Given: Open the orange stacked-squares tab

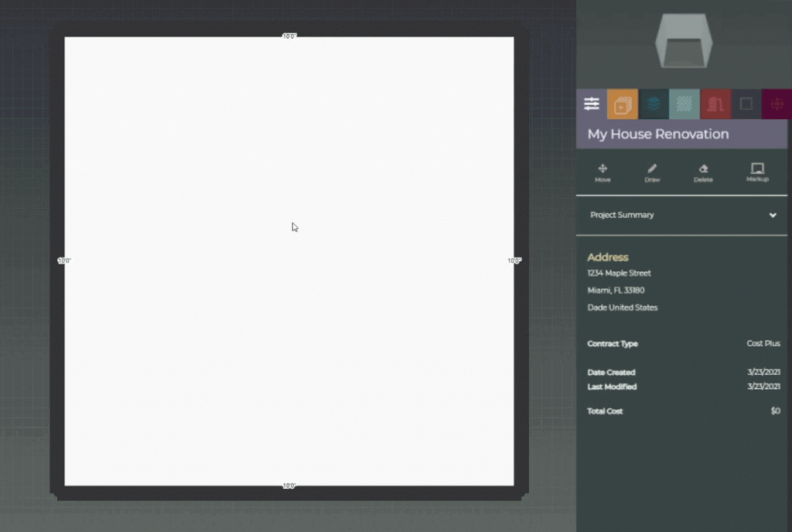Looking at the screenshot, I should click(623, 104).
